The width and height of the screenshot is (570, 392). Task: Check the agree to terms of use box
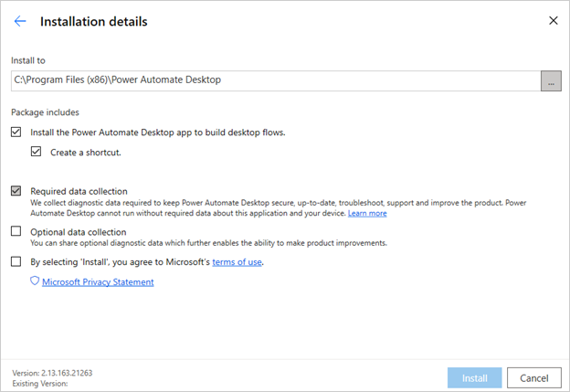[16, 261]
